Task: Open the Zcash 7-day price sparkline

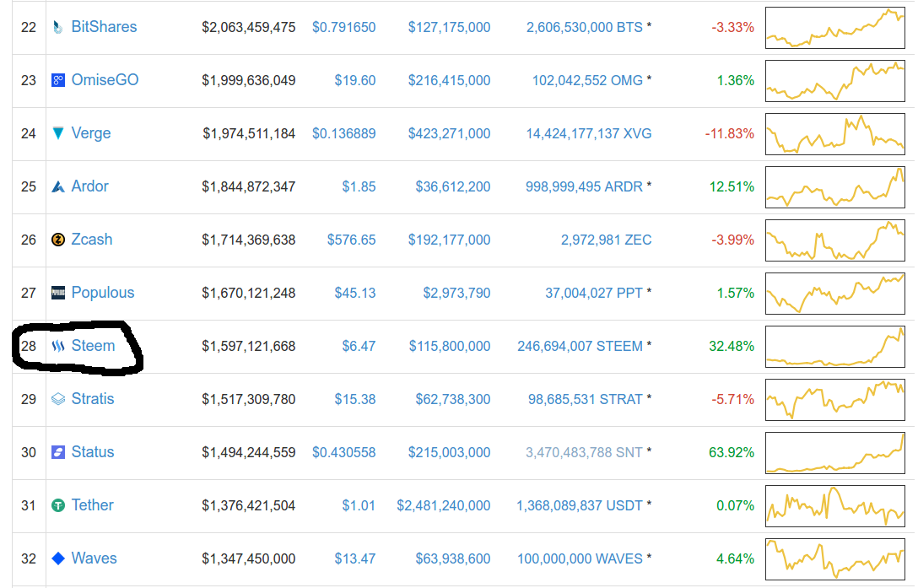Action: [834, 240]
